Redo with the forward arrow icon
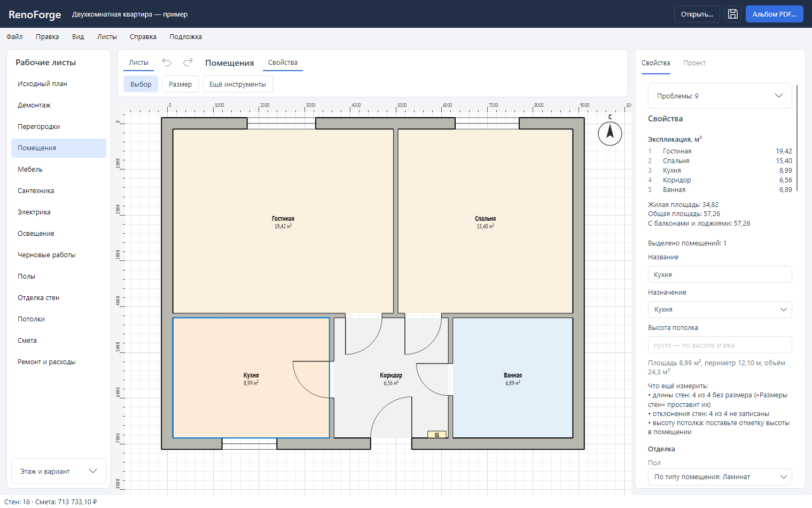Screen dimensions: 812x508 pyautogui.click(x=188, y=63)
